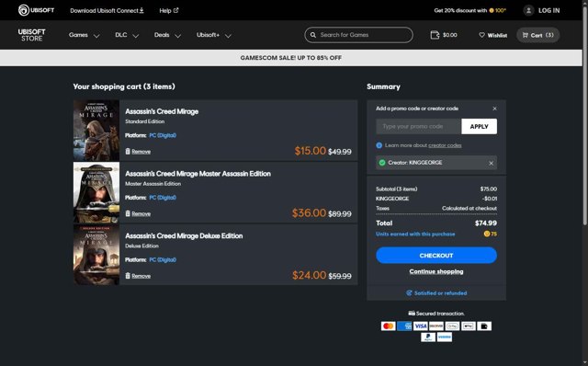
Task: Click the user avatar icon next to Log In
Action: 528,10
